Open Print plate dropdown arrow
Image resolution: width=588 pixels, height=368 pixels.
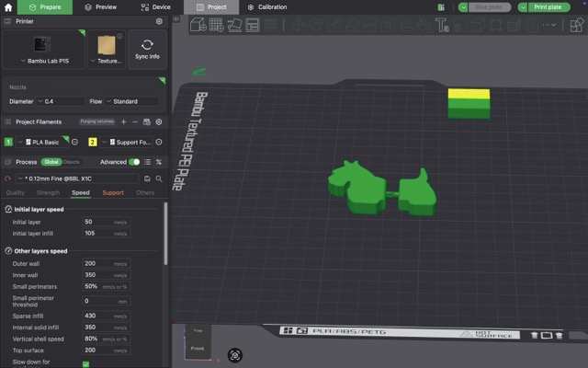tap(523, 7)
